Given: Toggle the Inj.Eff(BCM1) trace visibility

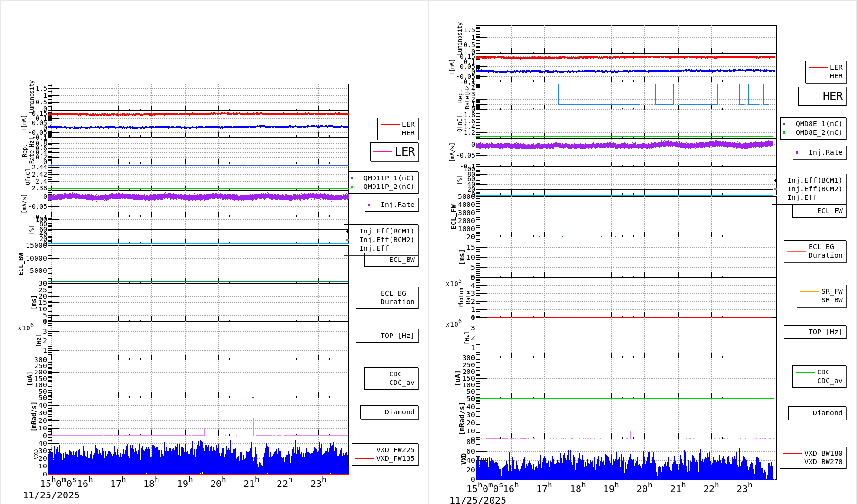Looking at the screenshot, I should click(387, 232).
